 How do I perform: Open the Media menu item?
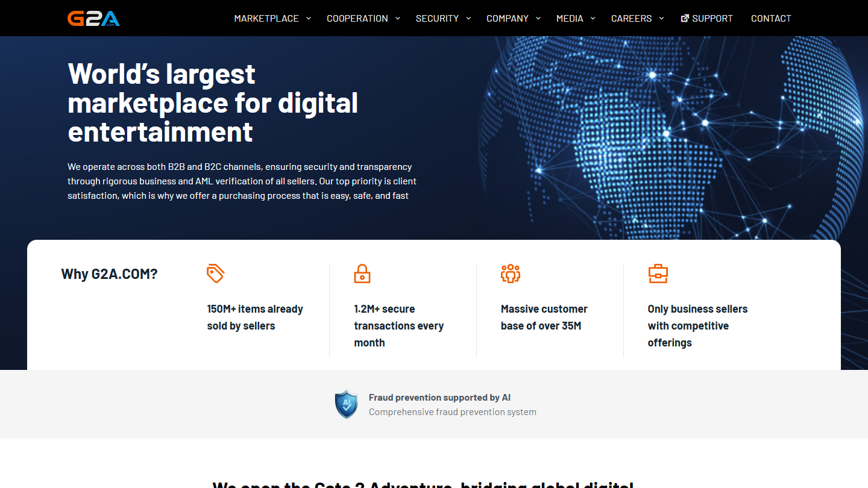pyautogui.click(x=570, y=18)
